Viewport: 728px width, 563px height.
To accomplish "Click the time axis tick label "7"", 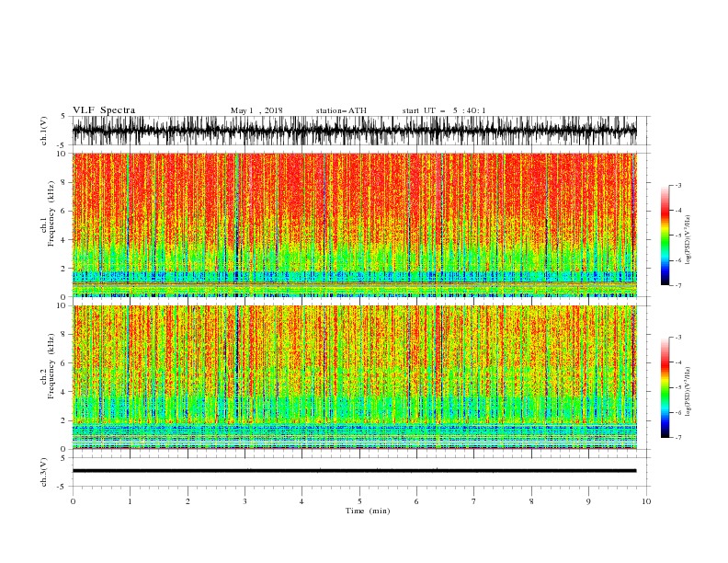I will (x=474, y=501).
